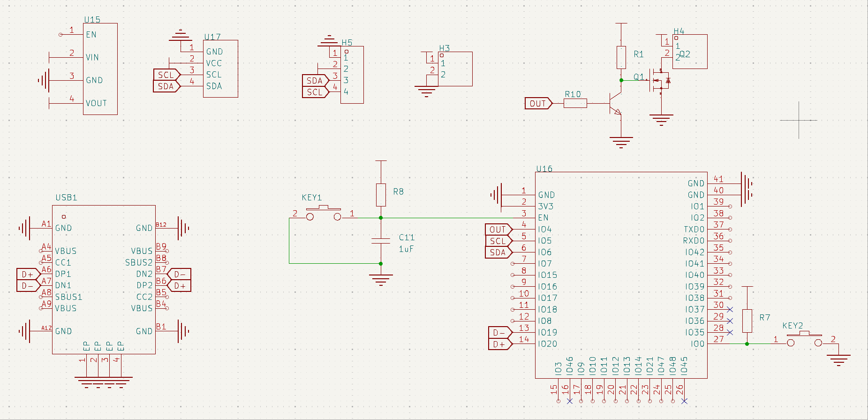868x420 pixels.
Task: Select capacitor C11 symbol
Action: point(381,241)
